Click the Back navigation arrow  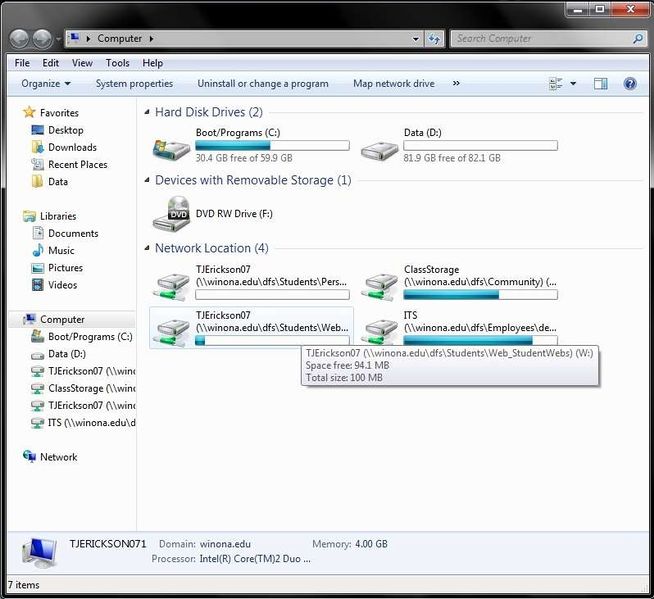(x=20, y=39)
